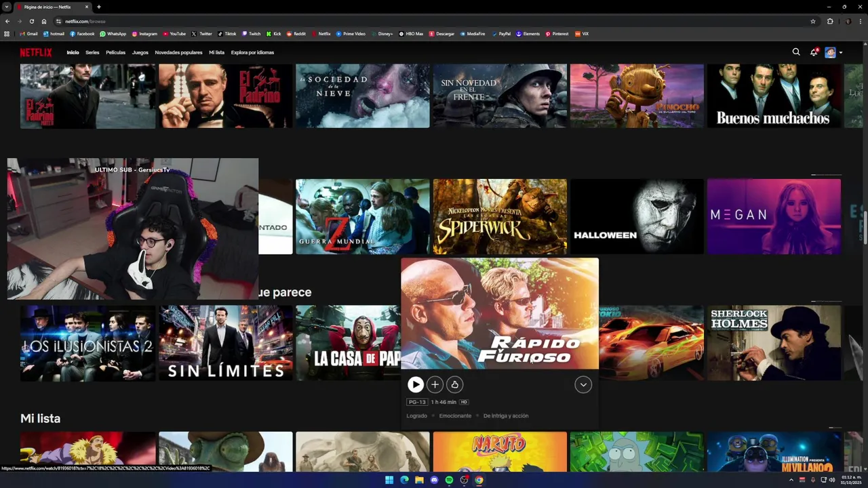Image resolution: width=868 pixels, height=488 pixels.
Task: Open Mi lista in top navigation
Action: [216, 52]
